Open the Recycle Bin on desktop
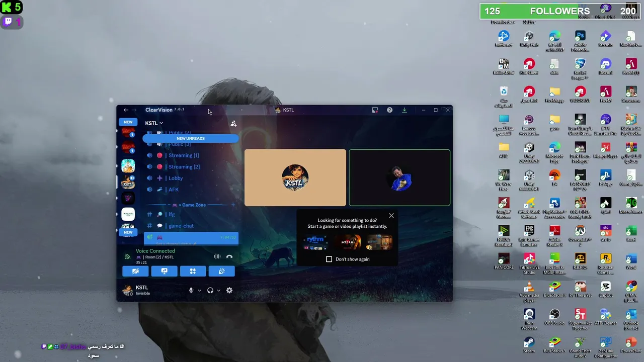Image resolution: width=644 pixels, height=362 pixels. [x=503, y=97]
